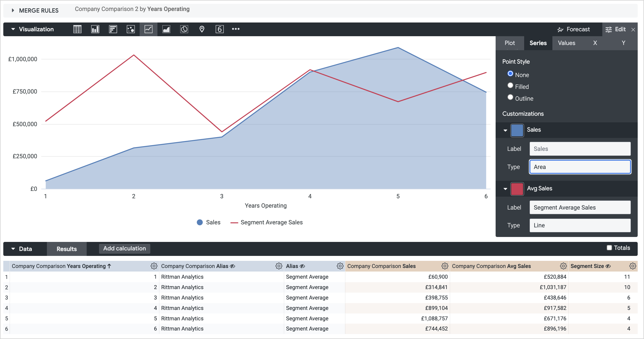Open more visualization types ellipsis
This screenshot has height=339, width=644.
(236, 29)
